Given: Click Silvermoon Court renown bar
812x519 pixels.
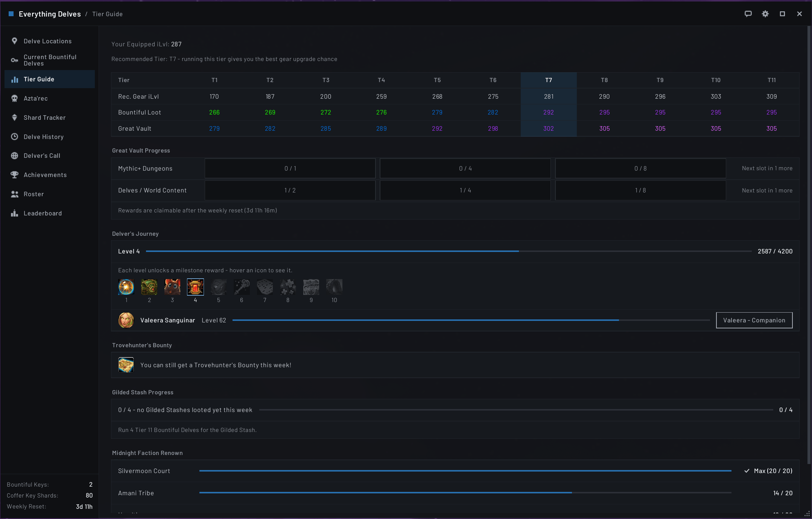Looking at the screenshot, I should pos(465,471).
